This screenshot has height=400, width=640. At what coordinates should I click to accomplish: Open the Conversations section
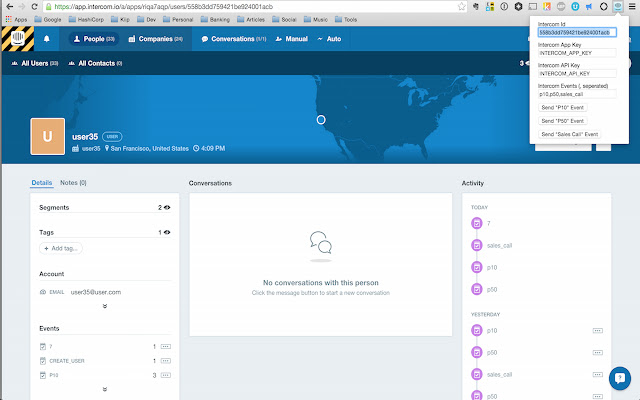click(x=232, y=40)
